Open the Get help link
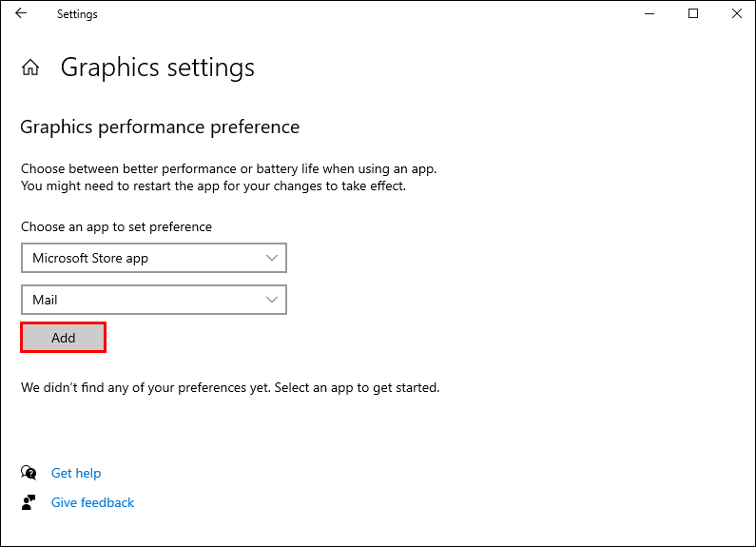This screenshot has height=547, width=756. [76, 473]
